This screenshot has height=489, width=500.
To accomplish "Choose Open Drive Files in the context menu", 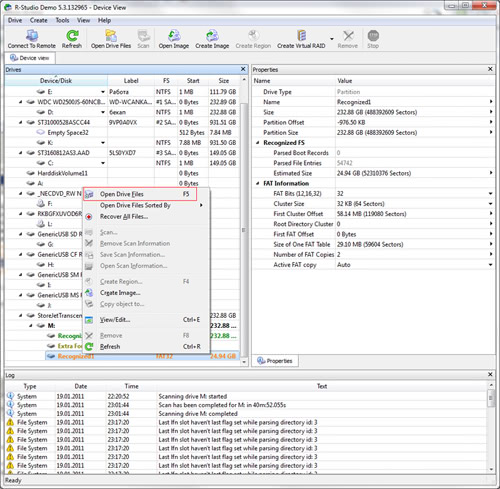I will pos(140,194).
